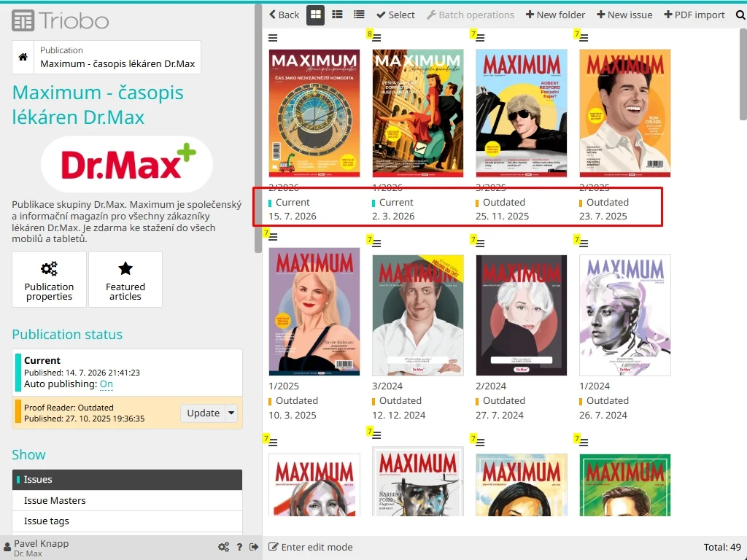Open the 2/2025 Tom Cruise cover
The width and height of the screenshot is (747, 560).
(x=625, y=113)
